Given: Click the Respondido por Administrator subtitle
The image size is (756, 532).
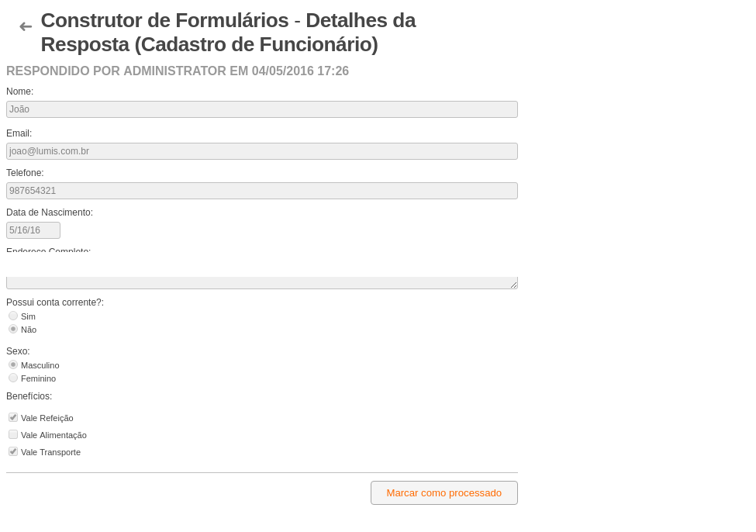Looking at the screenshot, I should click(178, 71).
